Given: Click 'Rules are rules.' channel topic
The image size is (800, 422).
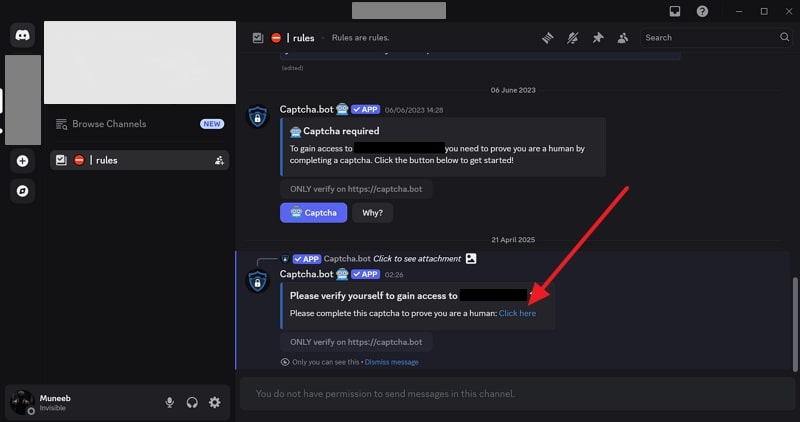Looking at the screenshot, I should (x=360, y=38).
